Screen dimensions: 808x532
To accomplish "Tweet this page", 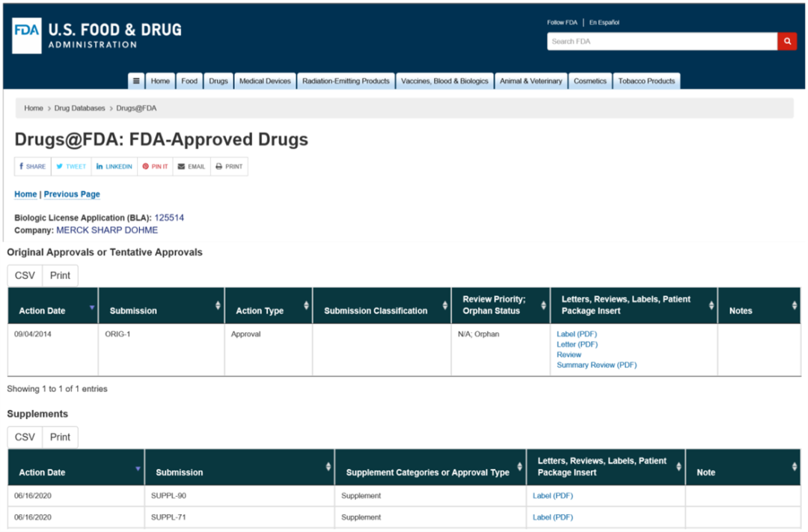I will click(71, 167).
